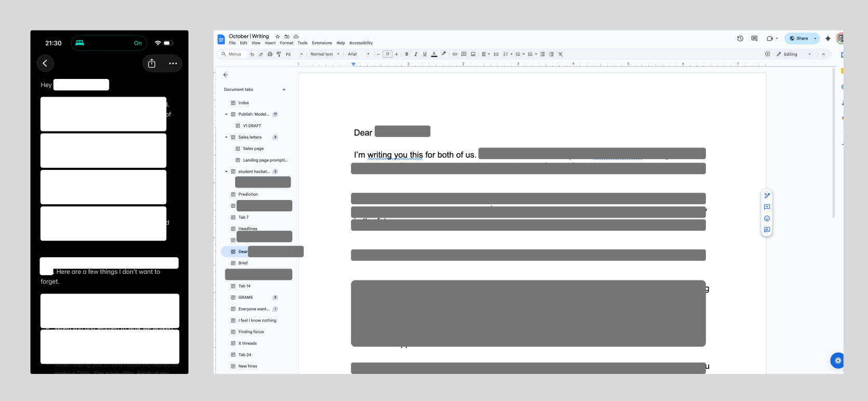Open Gemini sparkle icon in header
This screenshot has height=401, width=868.
[828, 38]
